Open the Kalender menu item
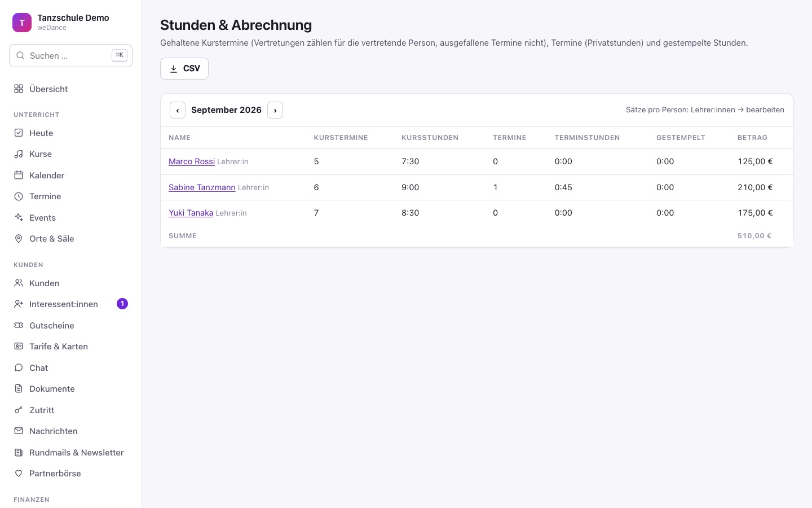The height and width of the screenshot is (508, 812). click(70, 176)
